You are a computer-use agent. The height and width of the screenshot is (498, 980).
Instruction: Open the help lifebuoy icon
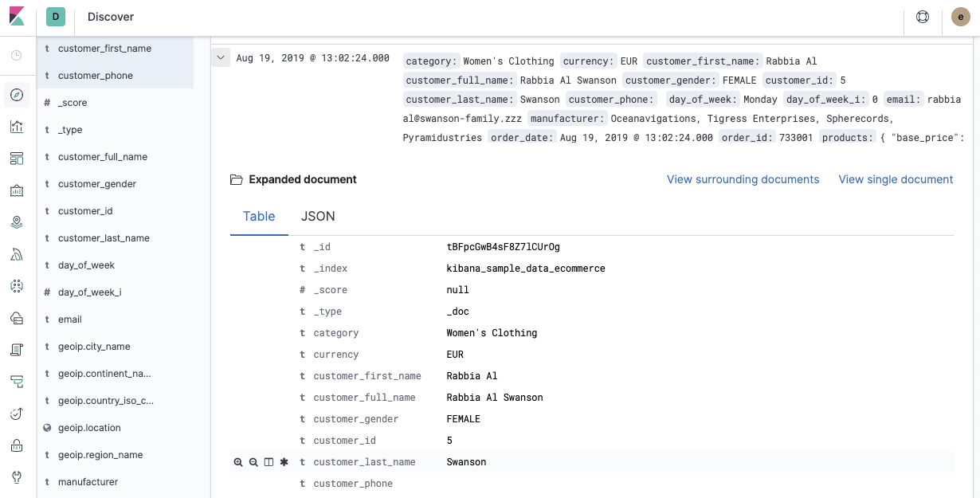[x=923, y=17]
